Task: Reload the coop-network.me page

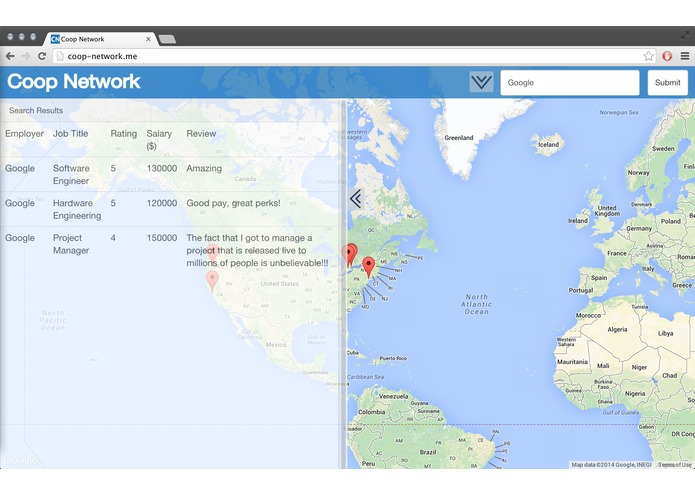Action: pyautogui.click(x=42, y=56)
